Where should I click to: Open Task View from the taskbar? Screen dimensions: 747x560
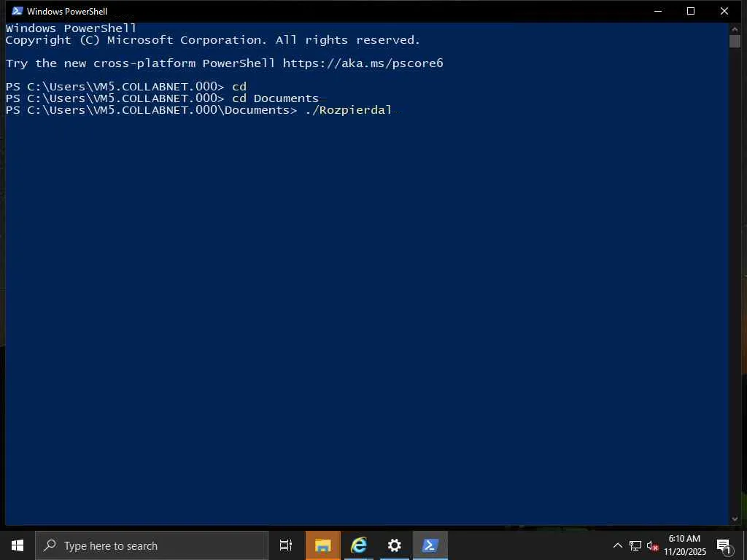[286, 545]
